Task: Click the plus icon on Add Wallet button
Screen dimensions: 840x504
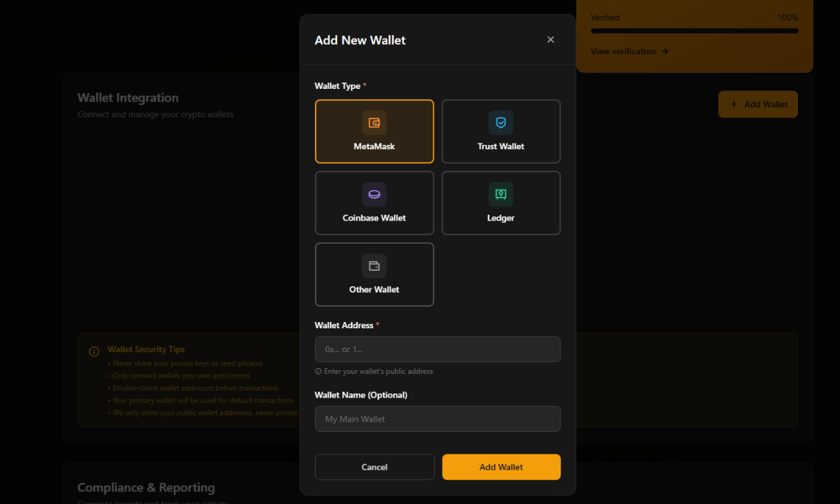Action: (x=733, y=104)
